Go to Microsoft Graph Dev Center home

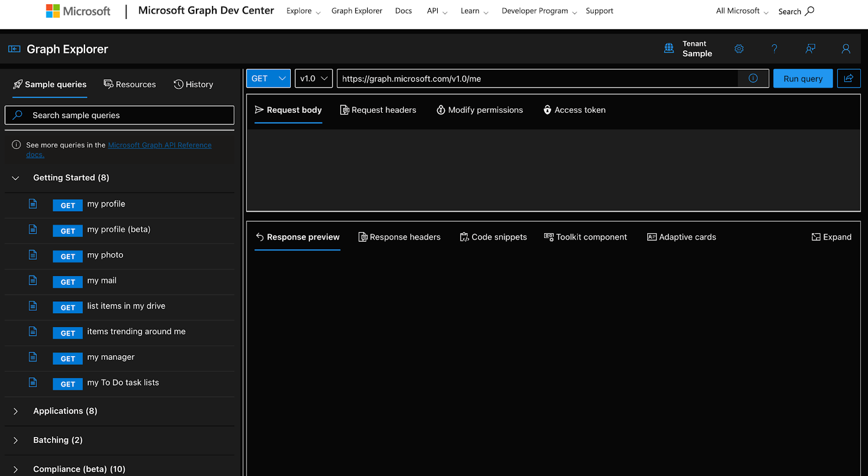pos(206,10)
